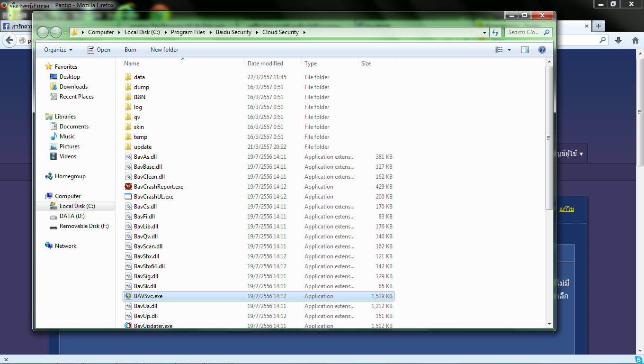Click New folder in the toolbar
The width and height of the screenshot is (644, 364).
pos(164,49)
